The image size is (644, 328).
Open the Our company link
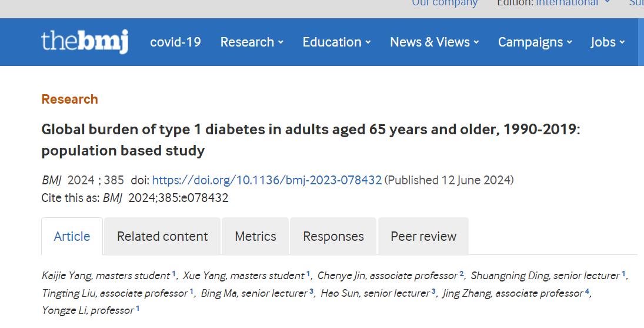point(445,3)
